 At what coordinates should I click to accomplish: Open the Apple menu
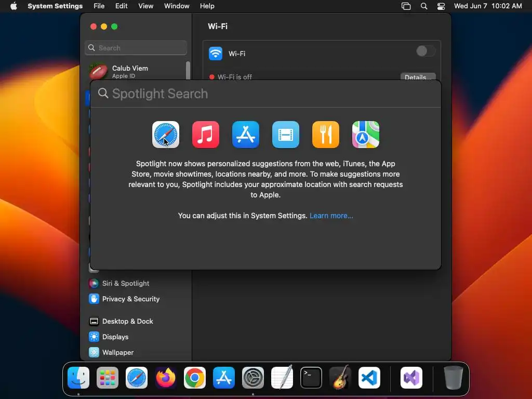coord(14,6)
